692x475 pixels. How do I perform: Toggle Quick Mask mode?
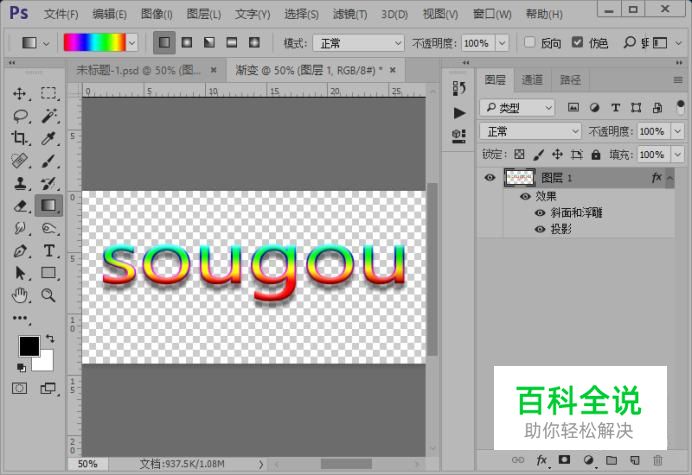coord(19,388)
